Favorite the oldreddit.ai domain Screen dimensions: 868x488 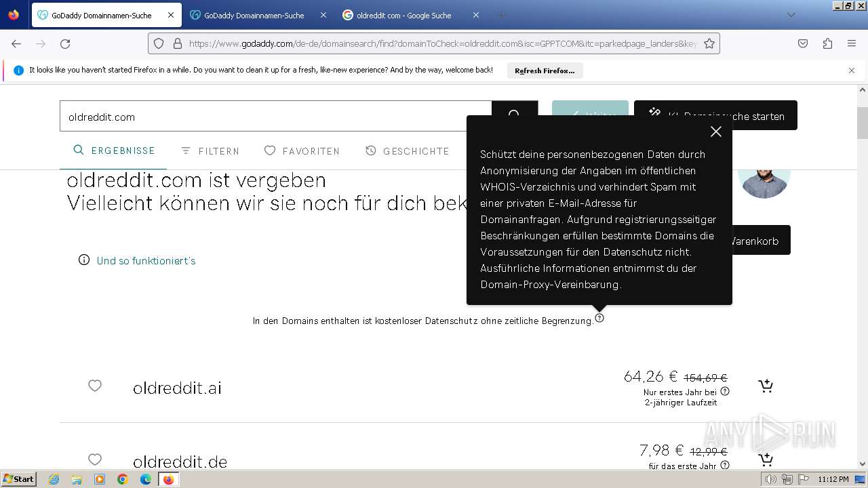95,386
